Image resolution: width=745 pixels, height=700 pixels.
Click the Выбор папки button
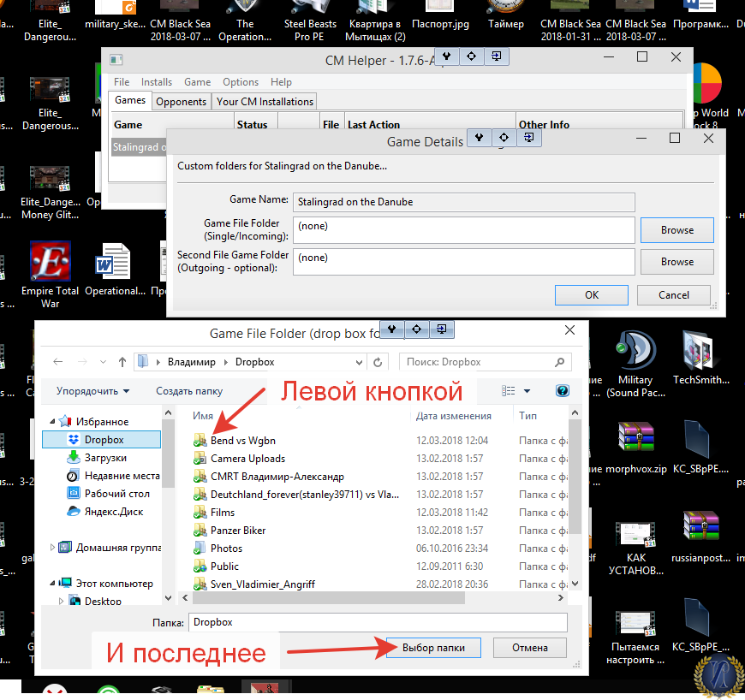click(433, 648)
